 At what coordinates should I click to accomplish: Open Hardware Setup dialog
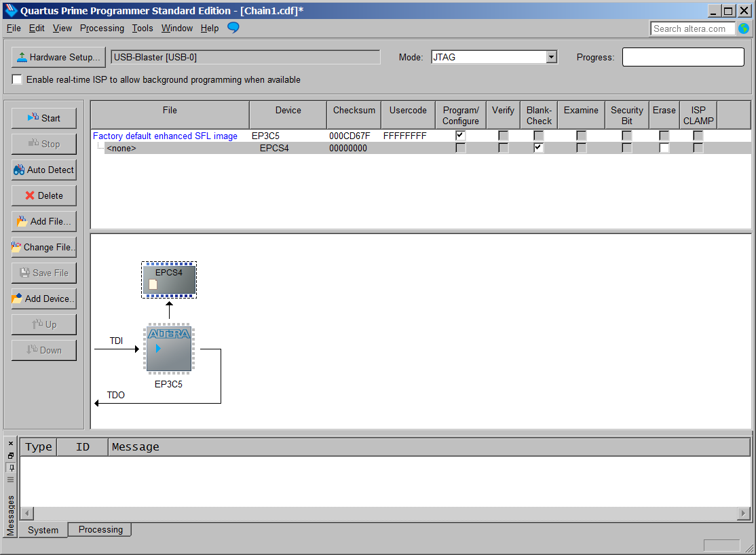(x=58, y=57)
